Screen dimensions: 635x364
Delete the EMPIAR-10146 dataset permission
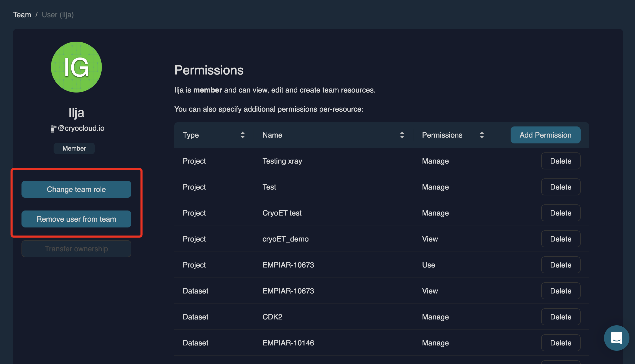click(560, 343)
